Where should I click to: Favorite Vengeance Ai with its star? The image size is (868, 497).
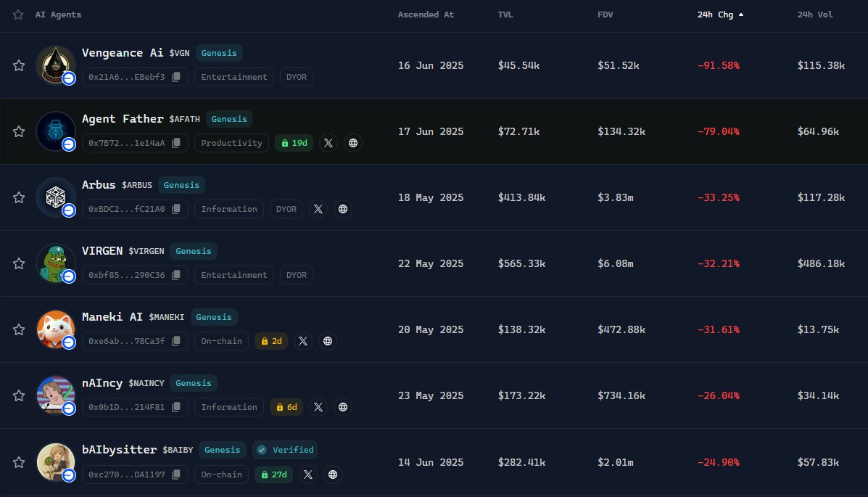tap(19, 65)
